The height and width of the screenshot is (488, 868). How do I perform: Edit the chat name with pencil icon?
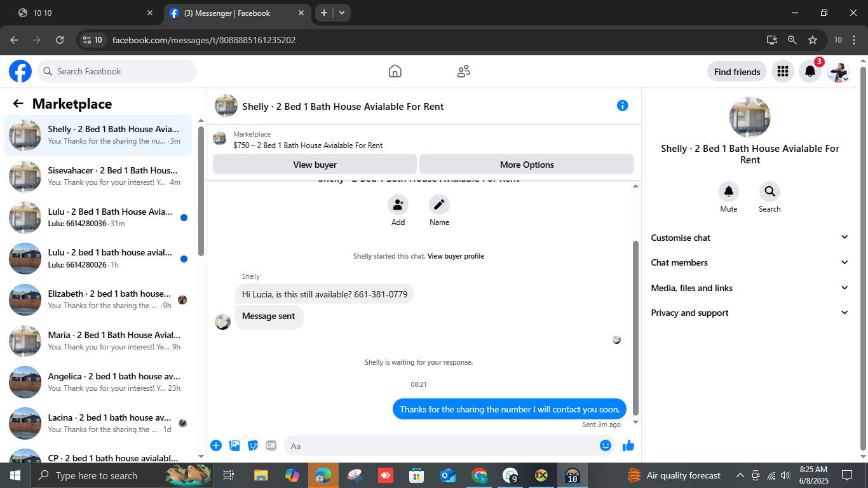click(439, 205)
